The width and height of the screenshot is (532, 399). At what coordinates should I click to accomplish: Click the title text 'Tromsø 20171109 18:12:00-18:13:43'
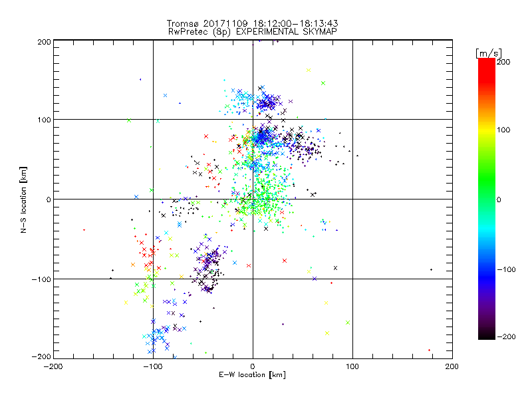[x=252, y=23]
